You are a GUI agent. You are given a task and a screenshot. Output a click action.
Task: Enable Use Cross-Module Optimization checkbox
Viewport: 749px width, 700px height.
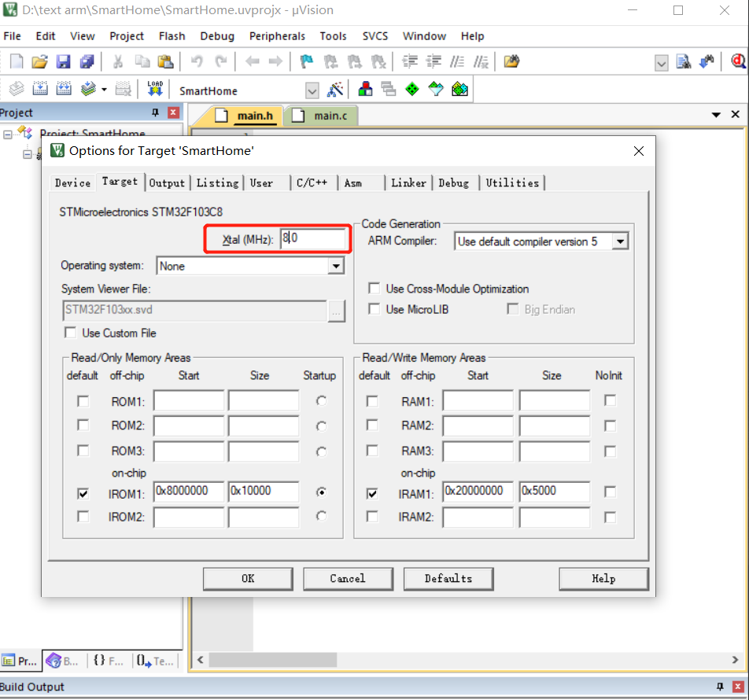coord(374,289)
